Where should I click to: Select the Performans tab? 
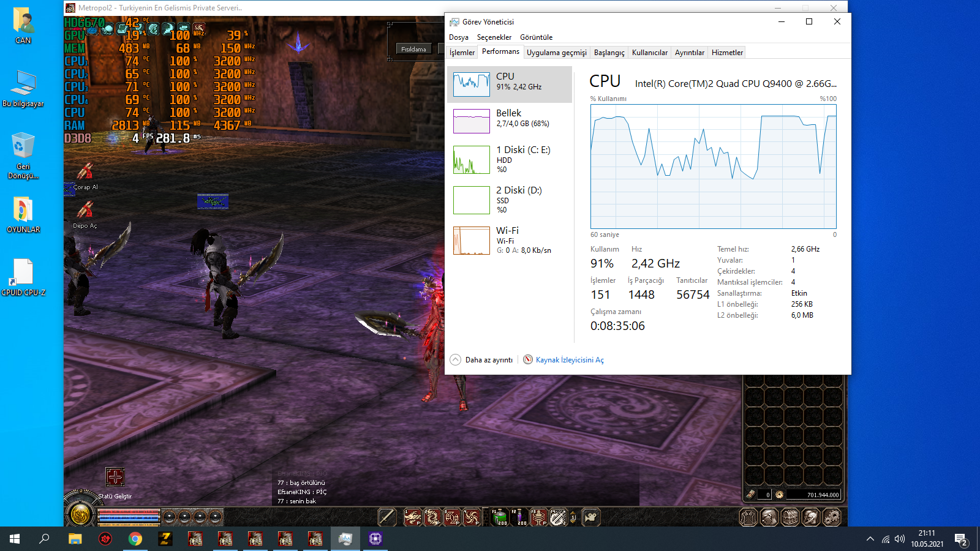(500, 51)
